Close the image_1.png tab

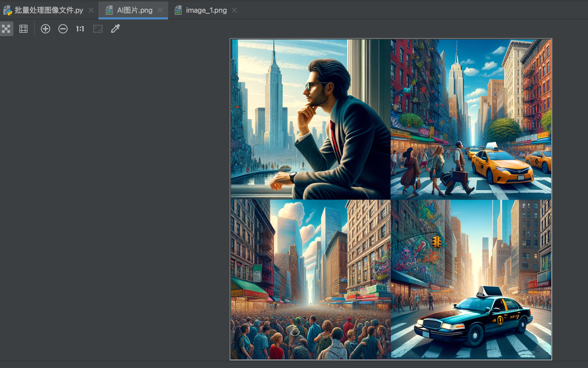[234, 10]
